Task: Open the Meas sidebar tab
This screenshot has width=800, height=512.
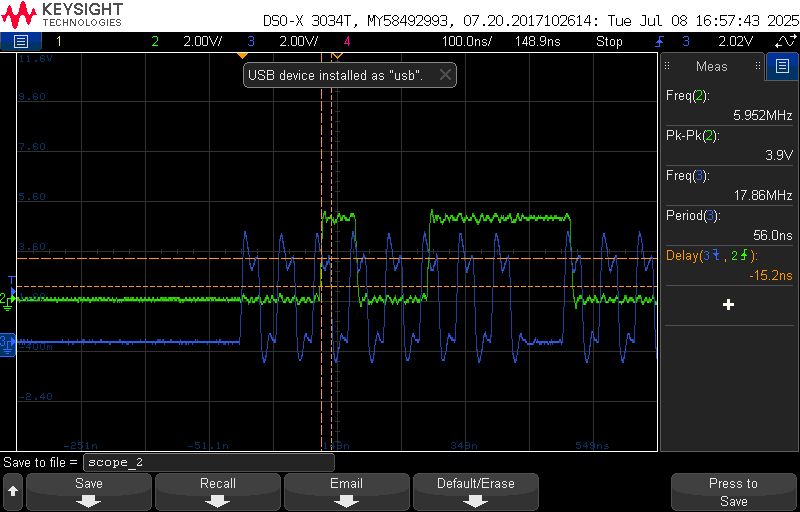Action: point(712,67)
